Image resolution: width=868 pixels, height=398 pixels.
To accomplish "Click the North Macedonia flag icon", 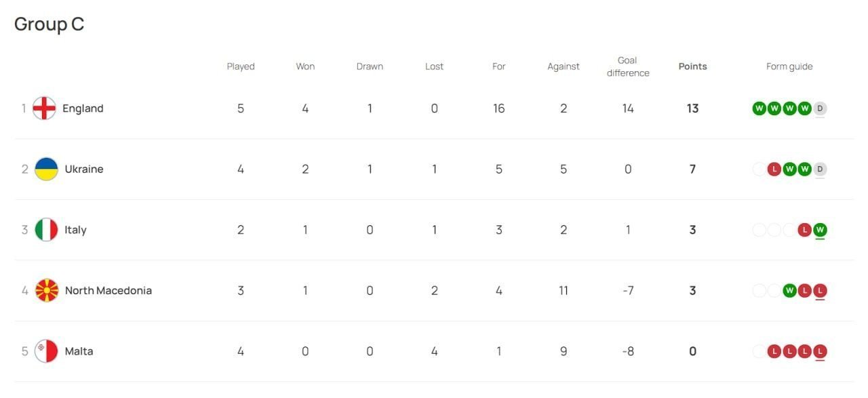I will [46, 290].
